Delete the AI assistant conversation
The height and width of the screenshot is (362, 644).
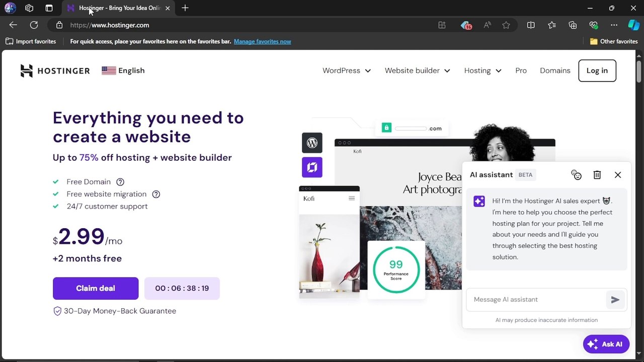pyautogui.click(x=597, y=175)
